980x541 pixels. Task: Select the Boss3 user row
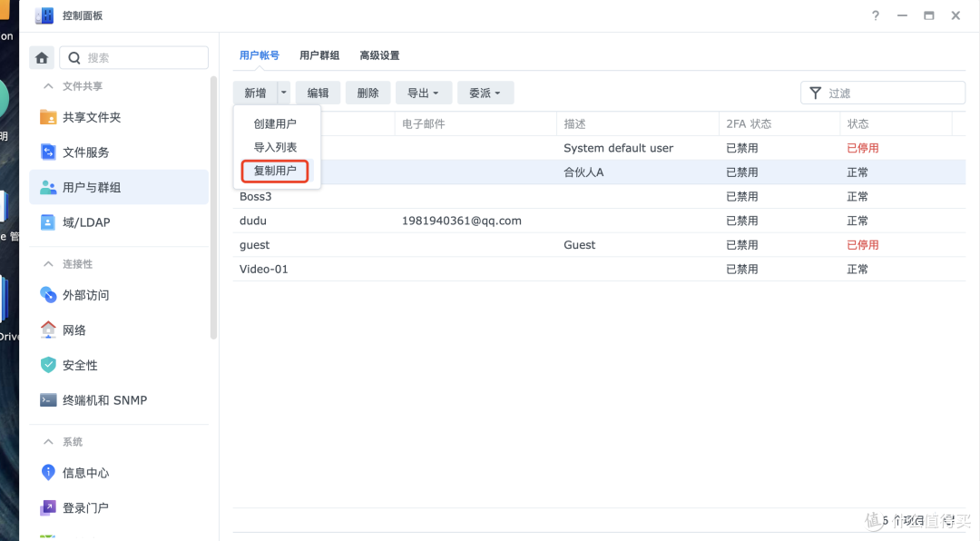click(600, 196)
